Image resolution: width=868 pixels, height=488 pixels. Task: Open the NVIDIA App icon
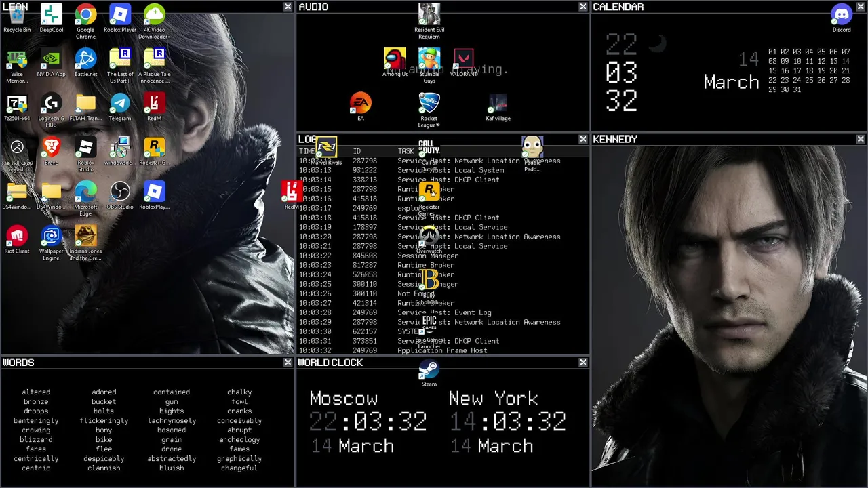[x=52, y=63]
